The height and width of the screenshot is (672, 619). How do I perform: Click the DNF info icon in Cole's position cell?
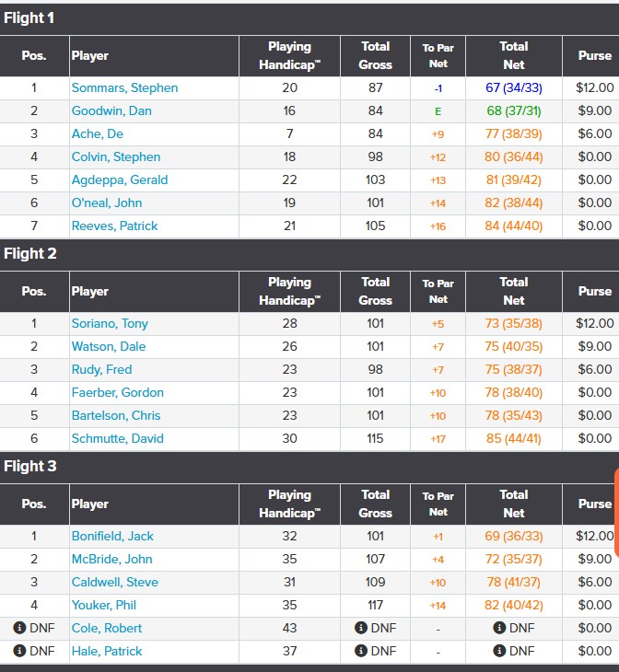tap(18, 628)
